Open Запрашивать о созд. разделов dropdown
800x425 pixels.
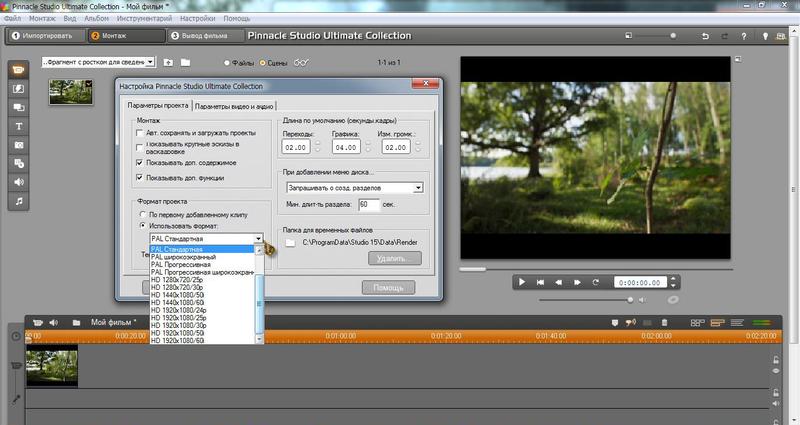[x=418, y=188]
